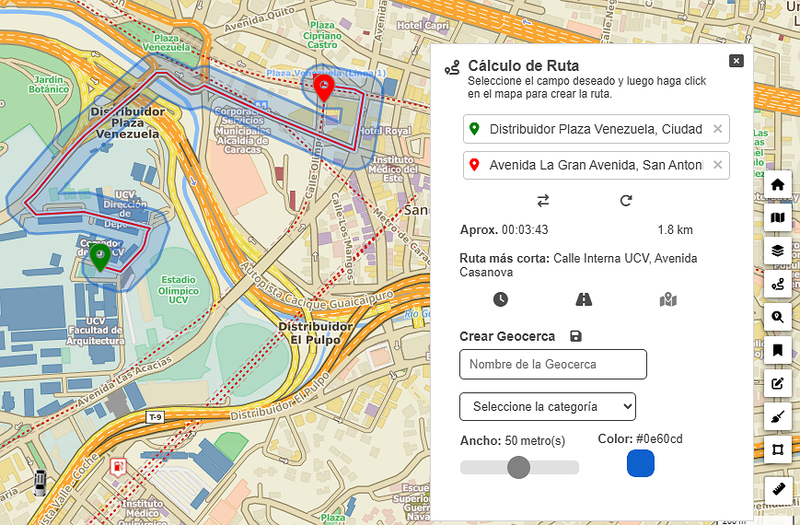Viewport: 800px width, 525px height.
Task: Click the broom clear map icon
Action: [x=778, y=417]
